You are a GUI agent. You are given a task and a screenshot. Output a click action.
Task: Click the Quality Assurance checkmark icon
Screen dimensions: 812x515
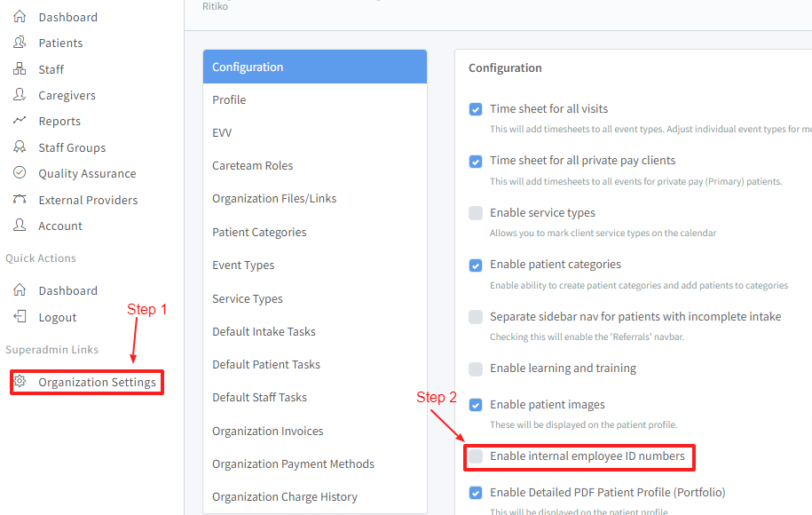(x=20, y=173)
